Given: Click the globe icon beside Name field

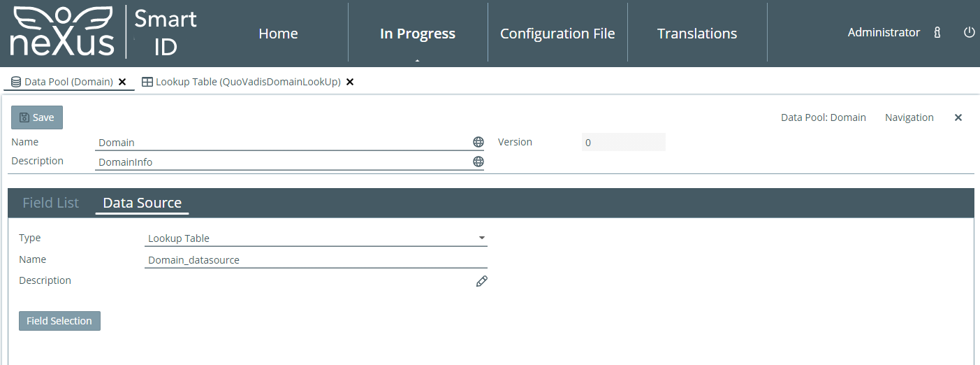Looking at the screenshot, I should tap(478, 142).
